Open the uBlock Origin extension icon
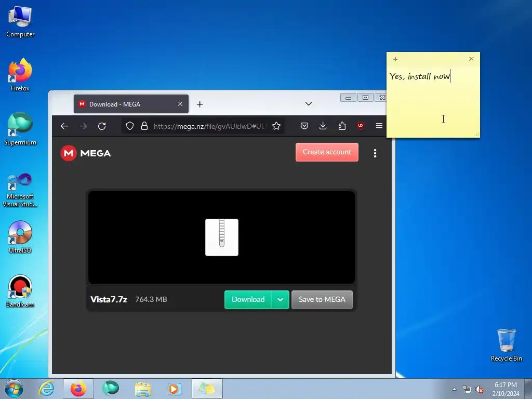The width and height of the screenshot is (532, 399). (x=361, y=126)
